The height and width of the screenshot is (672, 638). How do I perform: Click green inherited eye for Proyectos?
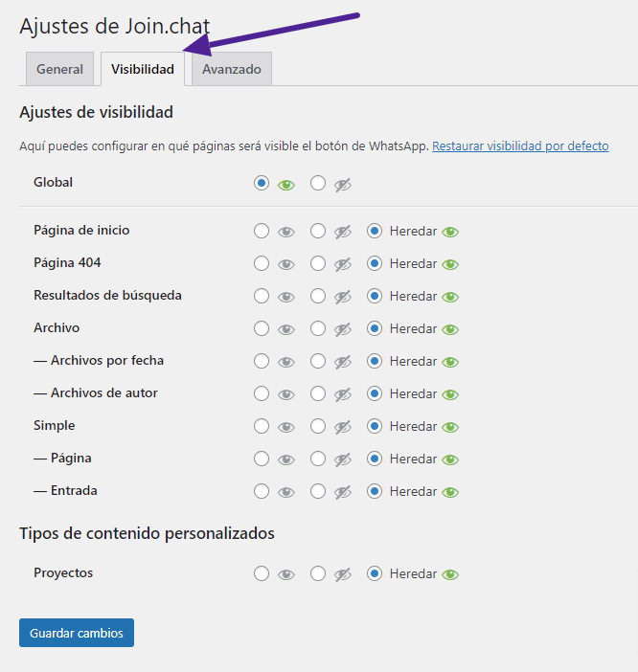(450, 575)
